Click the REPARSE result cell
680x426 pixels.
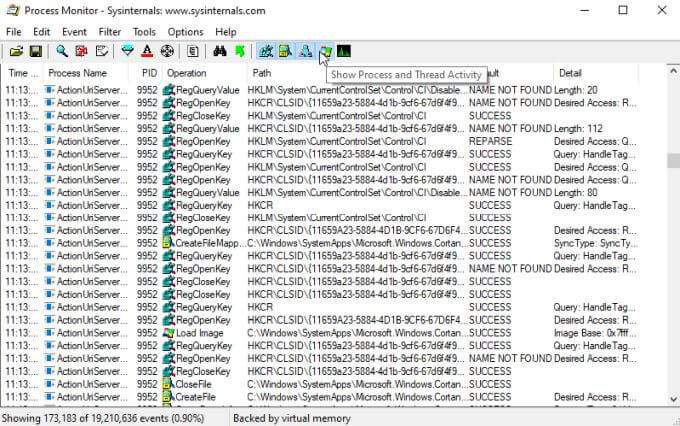click(x=490, y=141)
